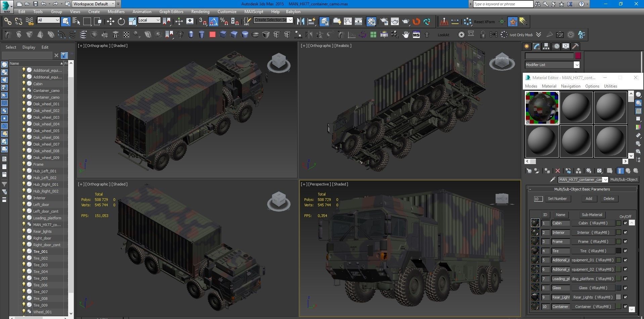This screenshot has width=644, height=319.
Task: Open the Local reference coordinate dropdown
Action: (149, 20)
